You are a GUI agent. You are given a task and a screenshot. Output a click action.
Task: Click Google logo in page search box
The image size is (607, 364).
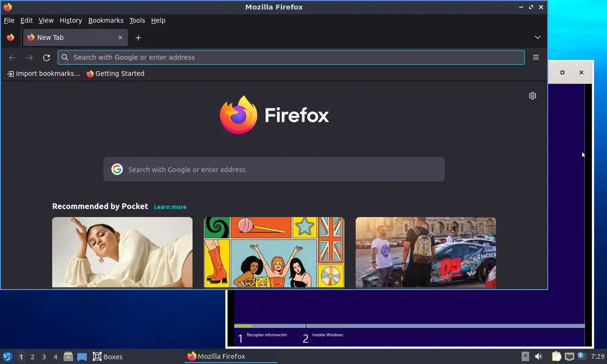[117, 169]
